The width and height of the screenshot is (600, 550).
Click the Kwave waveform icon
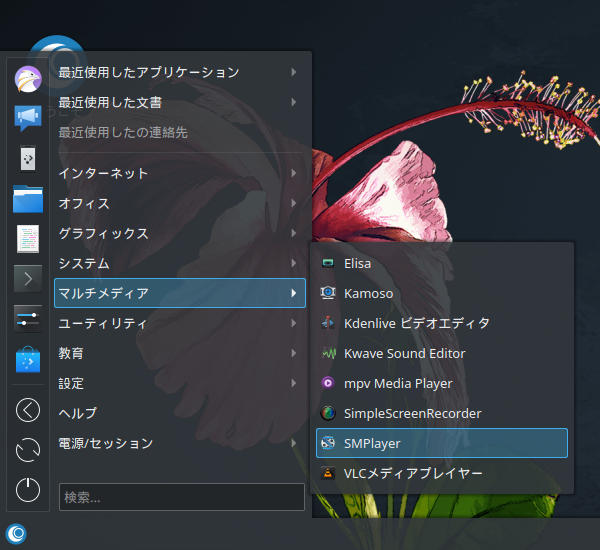point(328,353)
